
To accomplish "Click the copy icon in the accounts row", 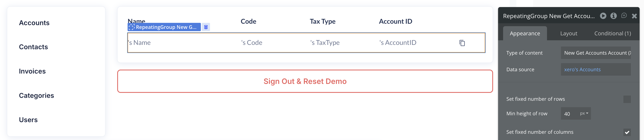I will coord(462,43).
